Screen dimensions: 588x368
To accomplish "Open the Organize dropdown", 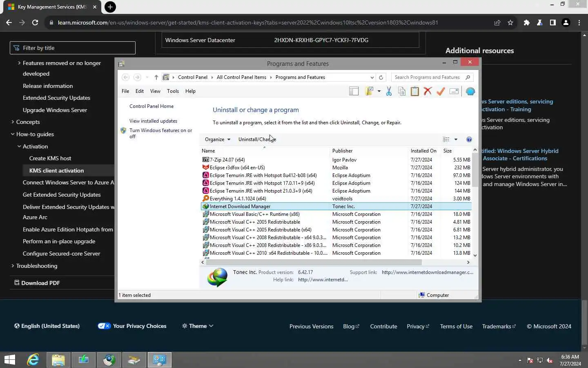I will [x=218, y=139].
